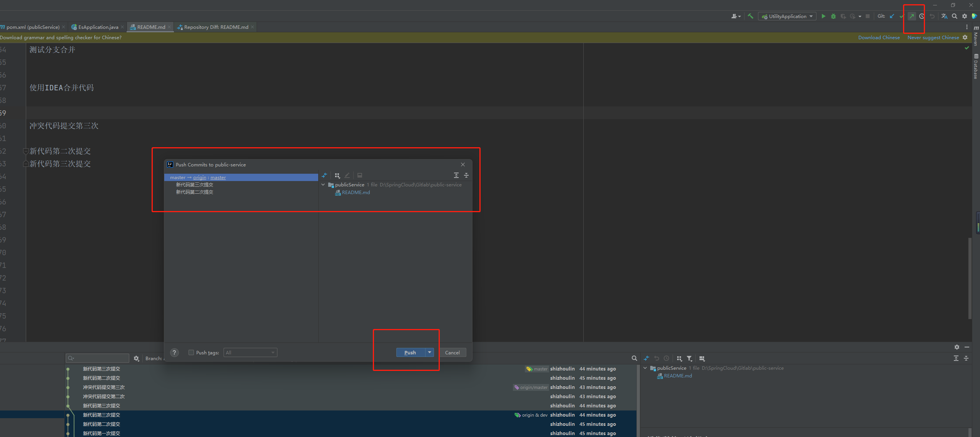
Task: Click find magnifier icon in Git log panel
Action: click(x=634, y=358)
